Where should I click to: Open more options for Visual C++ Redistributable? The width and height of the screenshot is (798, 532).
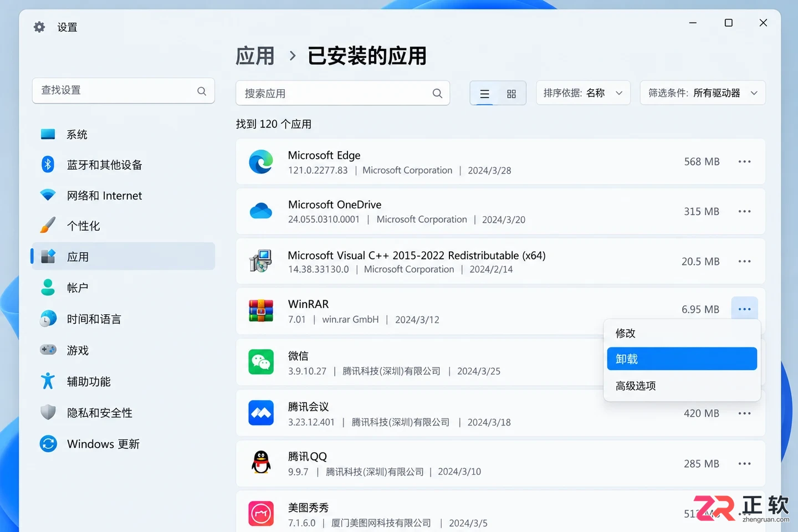pos(744,261)
